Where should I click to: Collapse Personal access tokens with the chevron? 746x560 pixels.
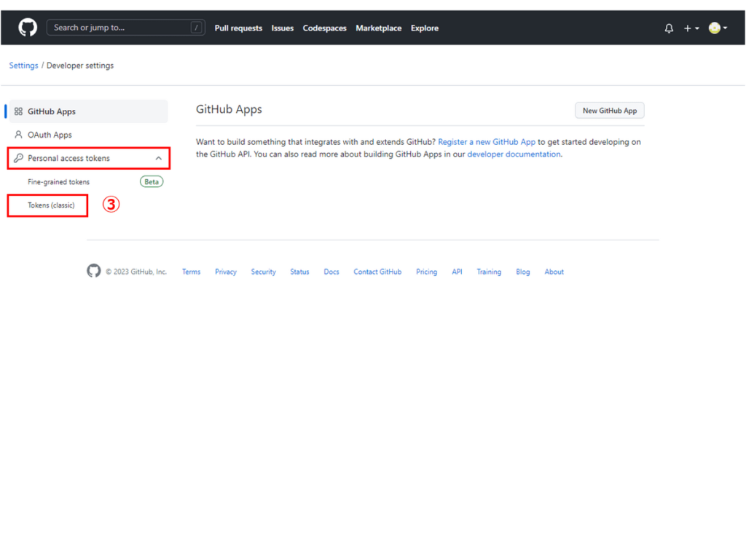click(x=158, y=158)
